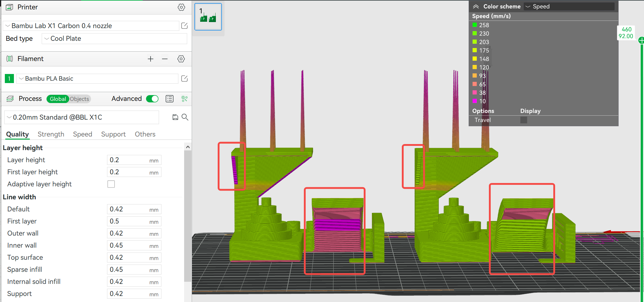Open the printer preset dropdown
The height and width of the screenshot is (302, 644).
pos(91,26)
